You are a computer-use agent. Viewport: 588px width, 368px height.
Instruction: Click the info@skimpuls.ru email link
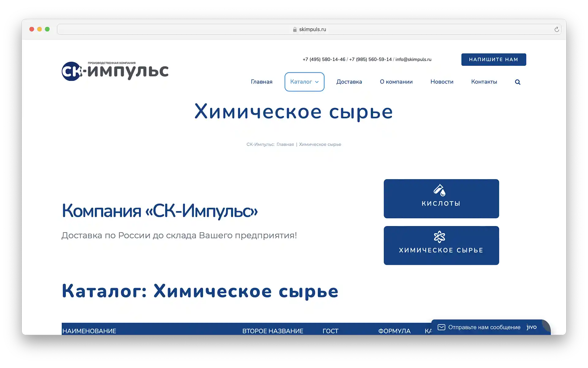[x=413, y=59]
